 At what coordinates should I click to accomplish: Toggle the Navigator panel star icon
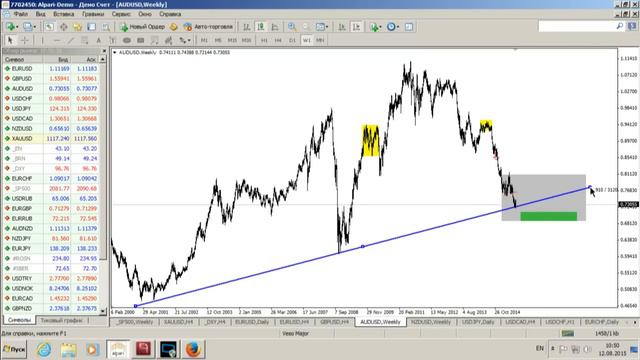(x=78, y=27)
